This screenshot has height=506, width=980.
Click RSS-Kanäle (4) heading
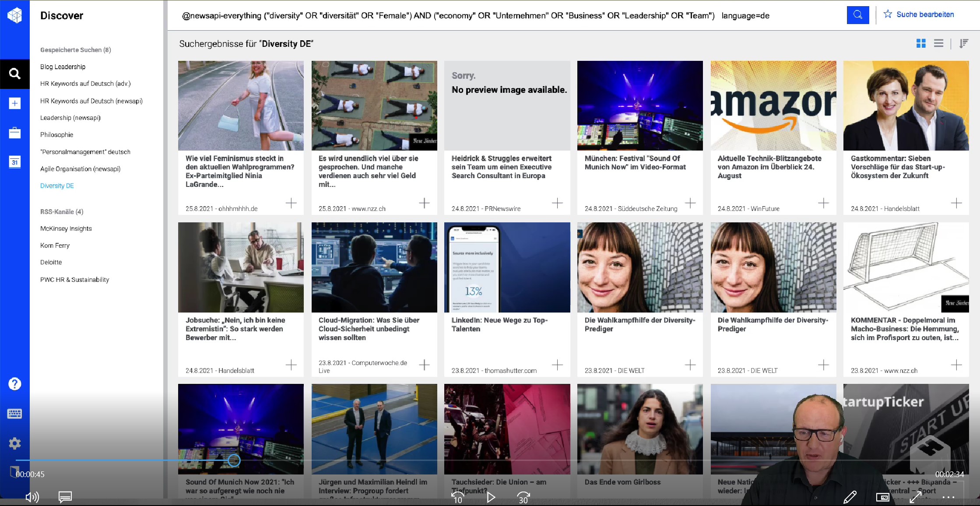click(62, 211)
